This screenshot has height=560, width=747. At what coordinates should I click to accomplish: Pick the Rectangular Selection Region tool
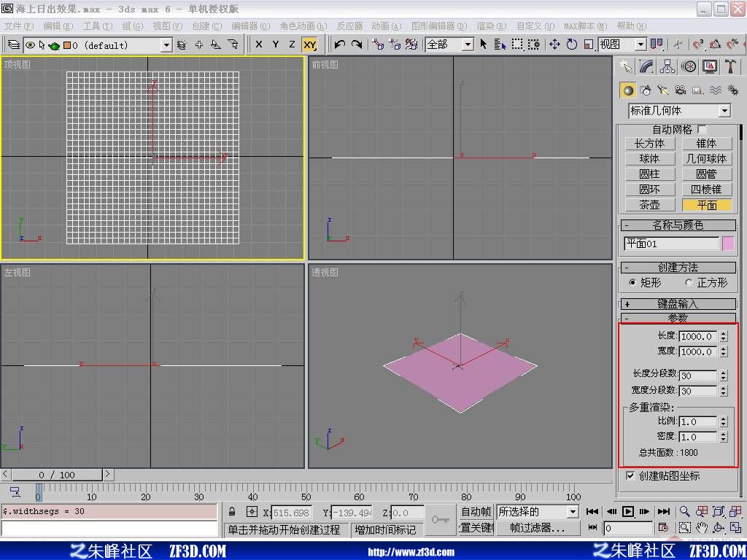click(517, 44)
